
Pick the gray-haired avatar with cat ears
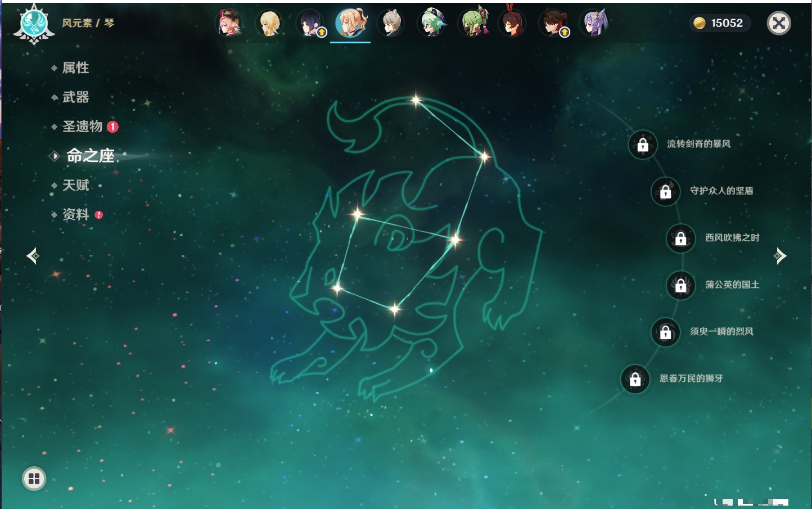click(391, 23)
